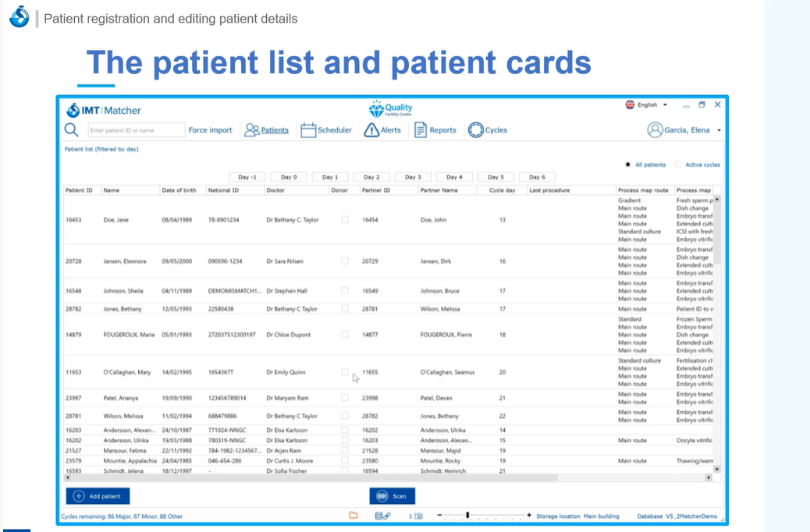Open the Alerts warning triangle icon
The image size is (810, 532).
[x=371, y=130]
